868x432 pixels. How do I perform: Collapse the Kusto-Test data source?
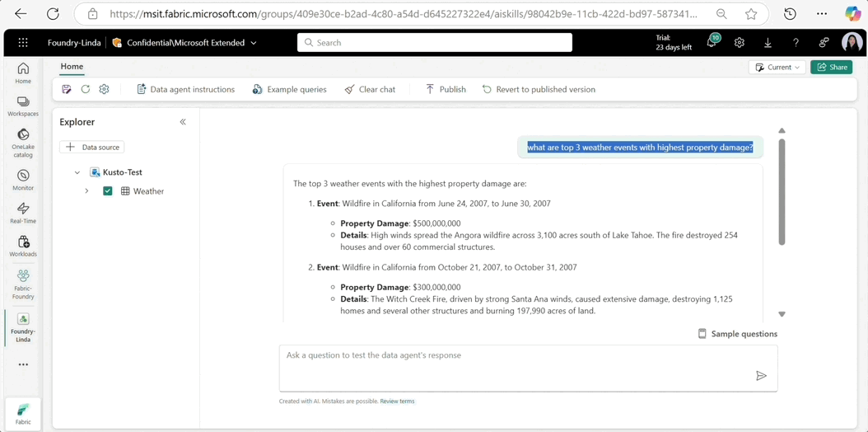(77, 172)
